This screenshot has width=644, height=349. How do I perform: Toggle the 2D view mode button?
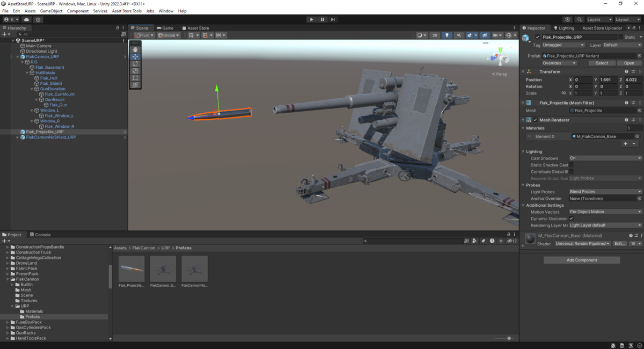click(435, 35)
